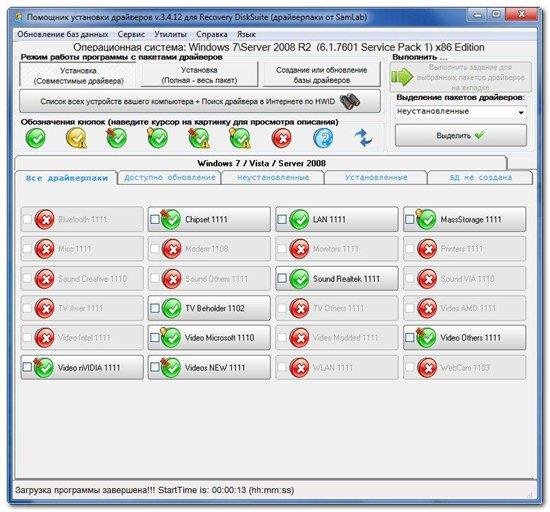Switch to the Все драйверпаки tab

click(x=67, y=178)
